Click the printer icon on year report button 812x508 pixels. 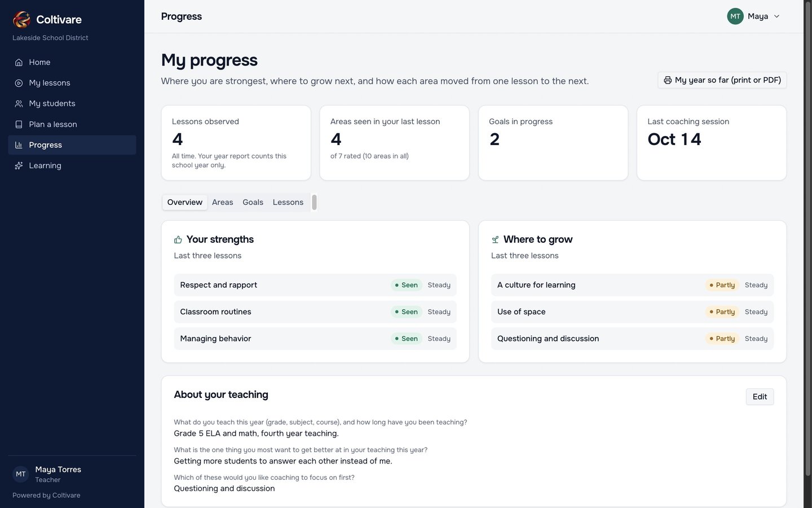(x=668, y=80)
